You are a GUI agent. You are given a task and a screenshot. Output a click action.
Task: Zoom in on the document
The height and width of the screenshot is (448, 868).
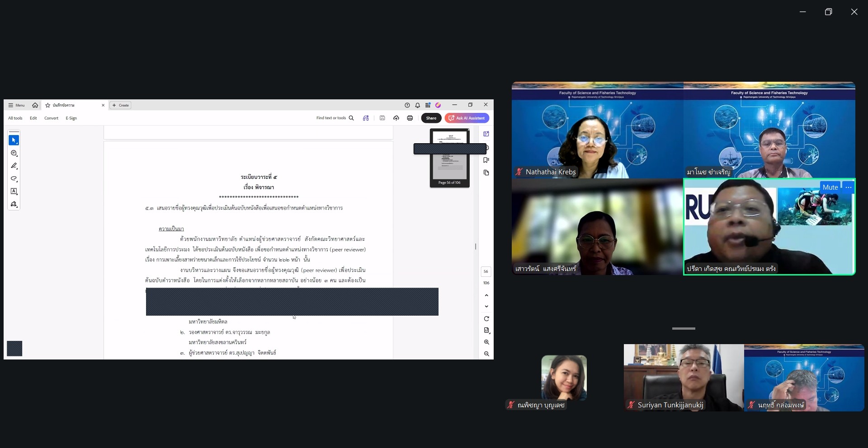(x=486, y=342)
